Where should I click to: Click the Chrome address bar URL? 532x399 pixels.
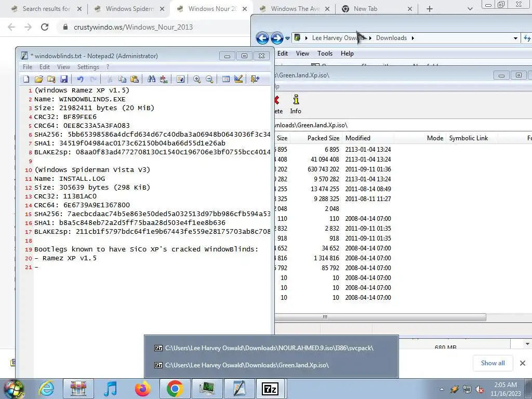pyautogui.click(x=133, y=27)
